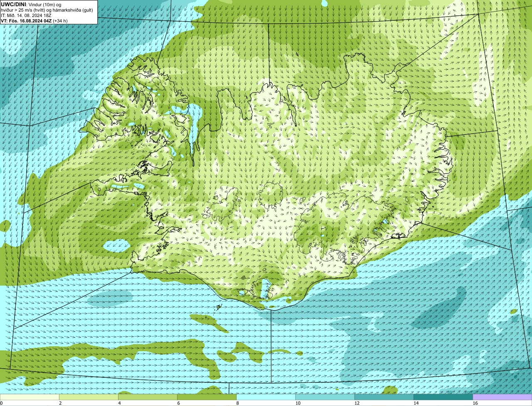532x406 pixels.
Task: Click the legend scale label '6'
Action: coord(178,403)
